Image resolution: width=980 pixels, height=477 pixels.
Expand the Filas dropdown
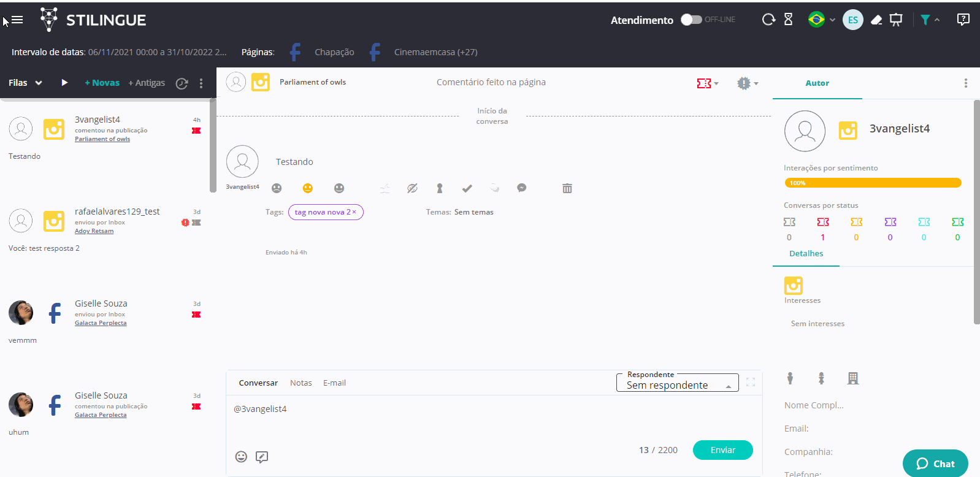click(25, 83)
